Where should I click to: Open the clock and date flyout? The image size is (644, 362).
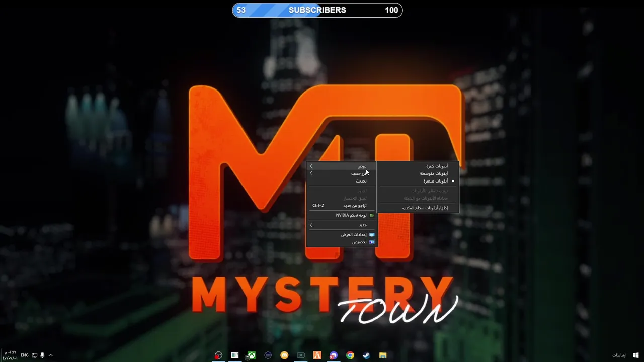pyautogui.click(x=10, y=355)
